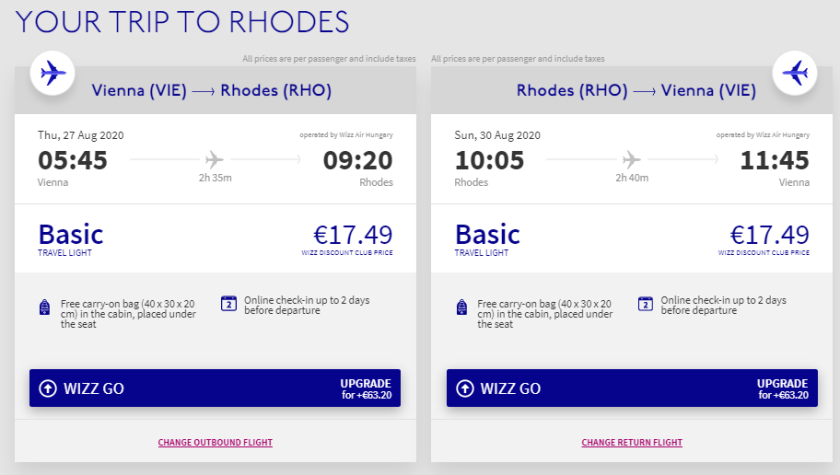Click the outbound Basic fare €17.49 price
840x475 pixels.
(x=353, y=236)
